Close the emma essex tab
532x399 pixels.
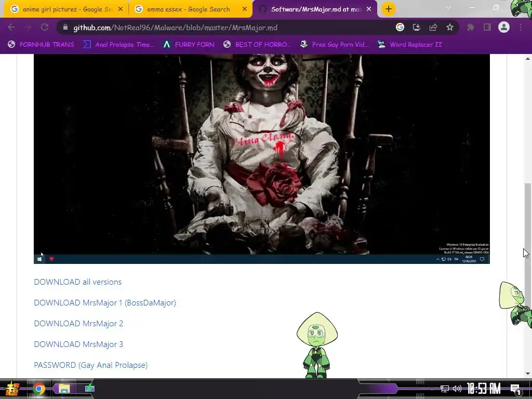coord(245,9)
